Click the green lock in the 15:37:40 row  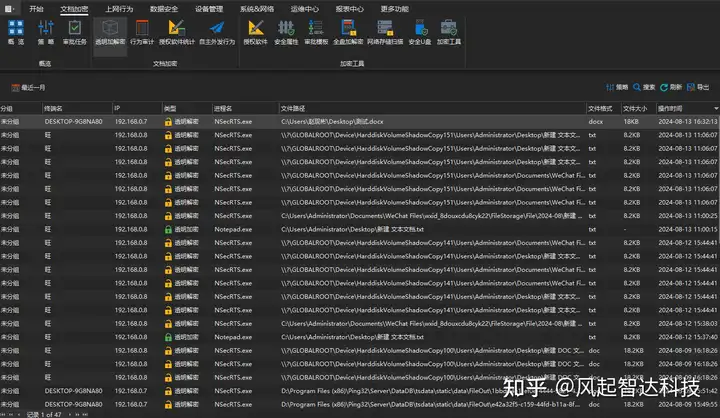[x=168, y=337]
